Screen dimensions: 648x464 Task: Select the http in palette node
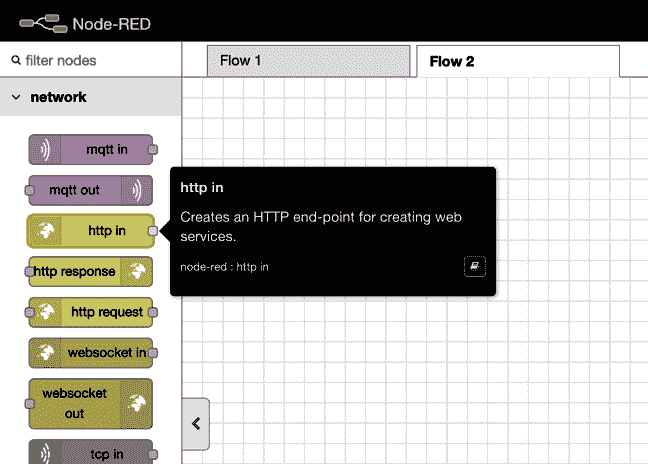(x=91, y=231)
